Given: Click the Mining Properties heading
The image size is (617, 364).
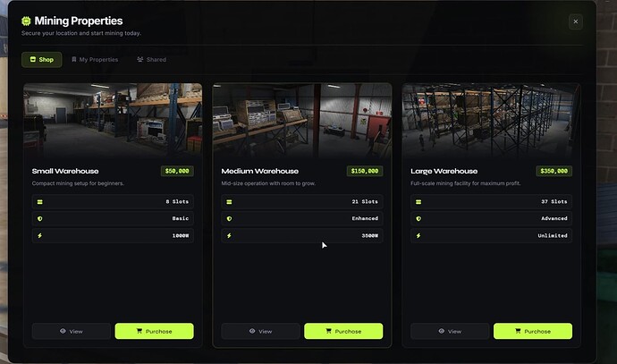Looking at the screenshot, I should click(x=79, y=21).
